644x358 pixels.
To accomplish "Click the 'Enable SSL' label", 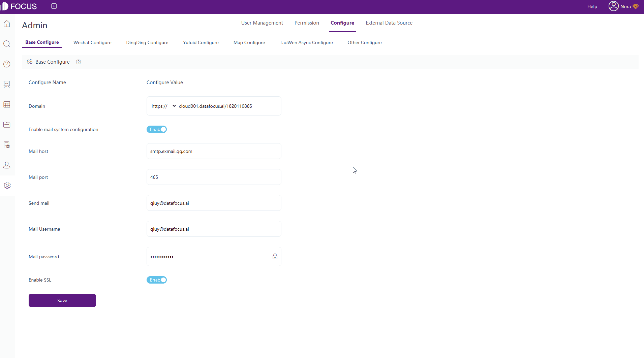I will click(x=40, y=280).
